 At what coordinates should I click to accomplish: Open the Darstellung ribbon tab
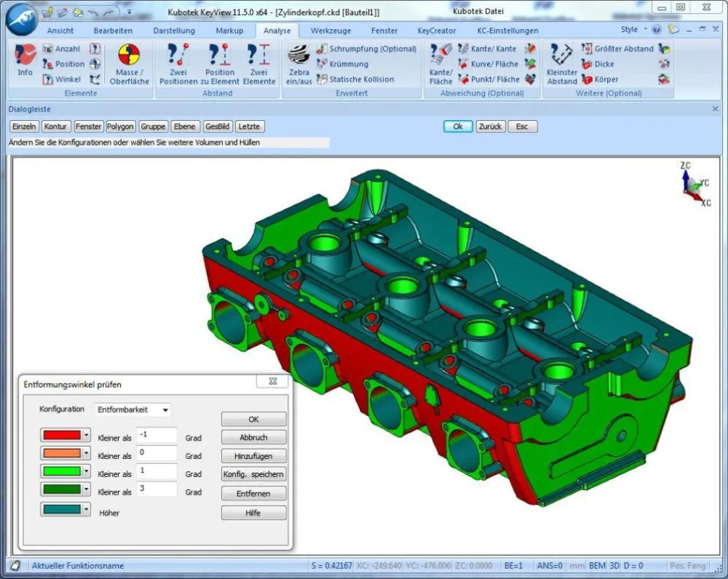click(174, 30)
